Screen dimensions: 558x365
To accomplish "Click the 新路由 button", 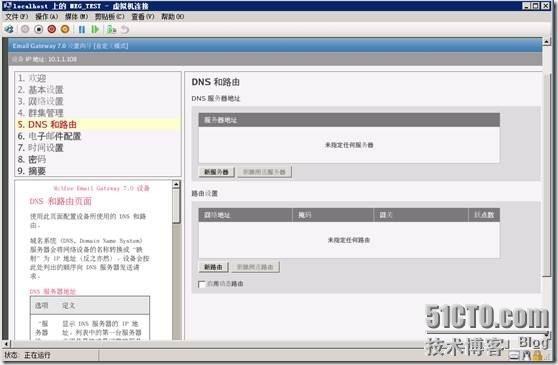I will [x=213, y=267].
